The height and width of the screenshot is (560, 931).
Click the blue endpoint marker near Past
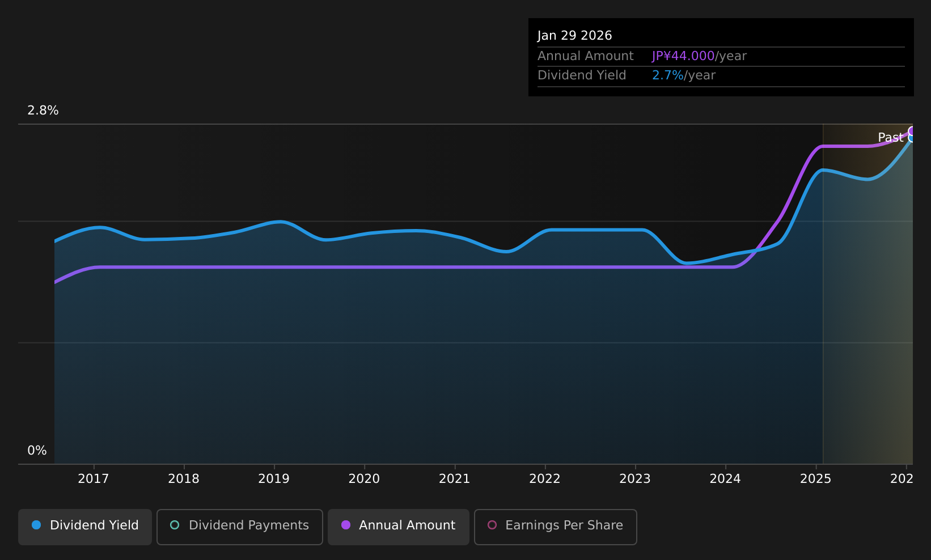[912, 138]
